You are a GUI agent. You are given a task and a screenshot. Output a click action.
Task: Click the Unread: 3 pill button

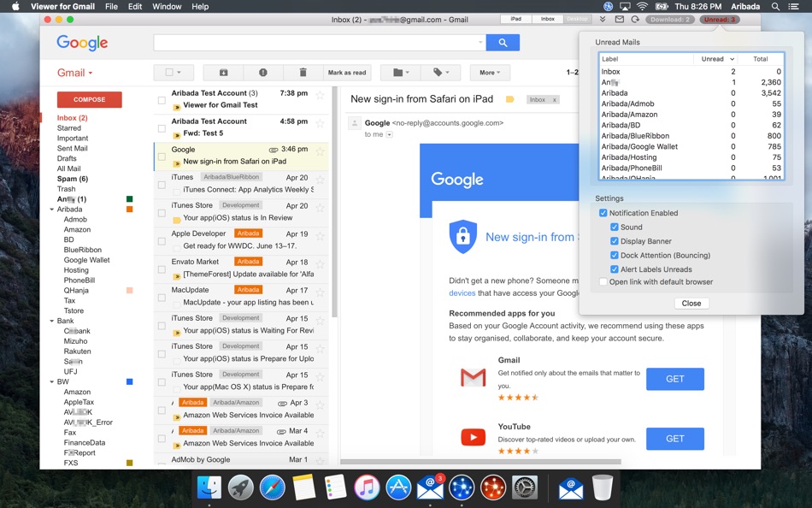720,19
